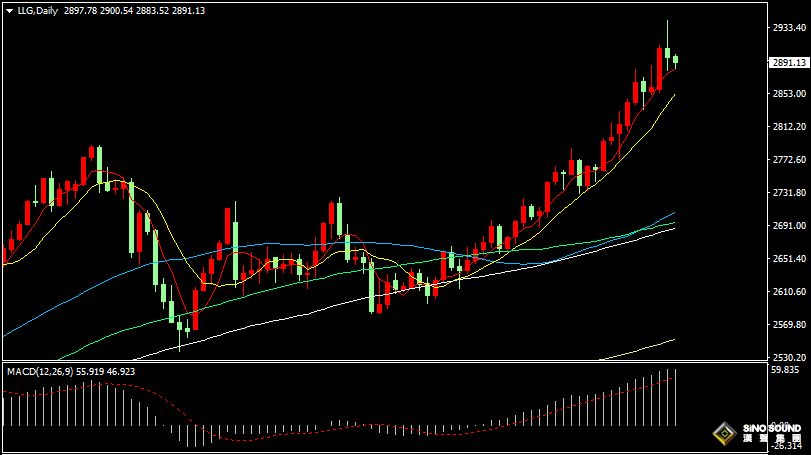
Task: Click the 2691.00 price axis label
Action: (789, 226)
